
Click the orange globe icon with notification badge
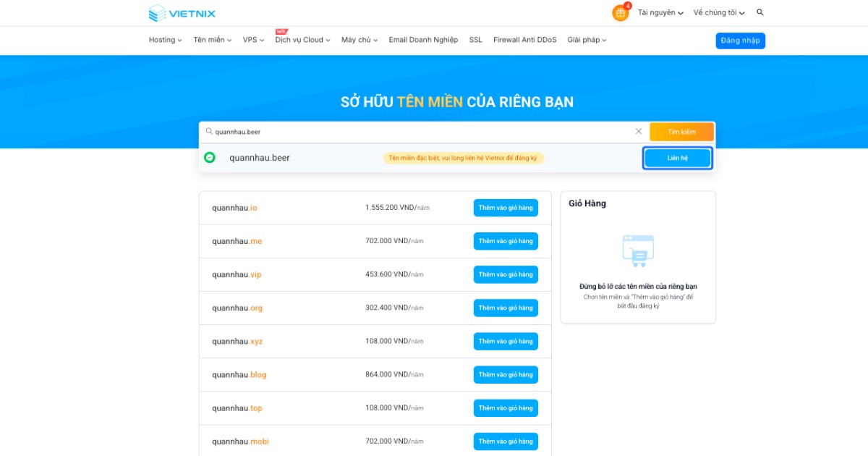(x=620, y=12)
